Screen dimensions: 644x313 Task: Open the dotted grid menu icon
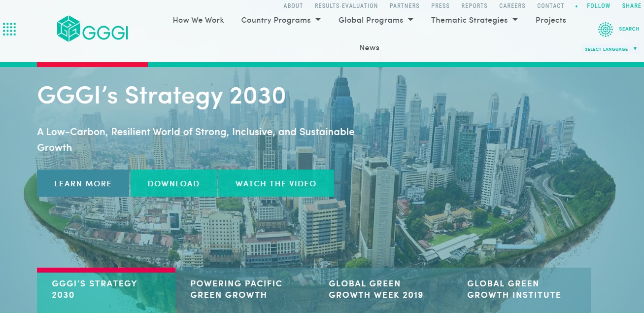pyautogui.click(x=9, y=29)
